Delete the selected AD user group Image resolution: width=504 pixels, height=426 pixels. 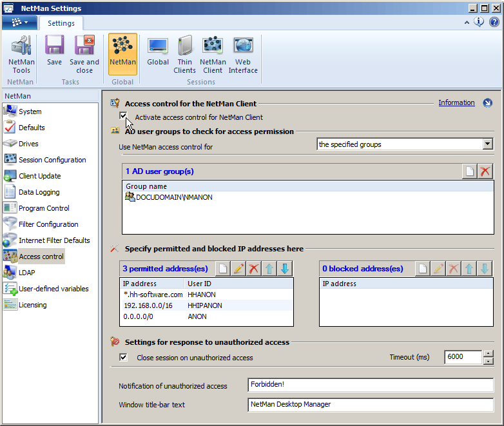click(485, 171)
